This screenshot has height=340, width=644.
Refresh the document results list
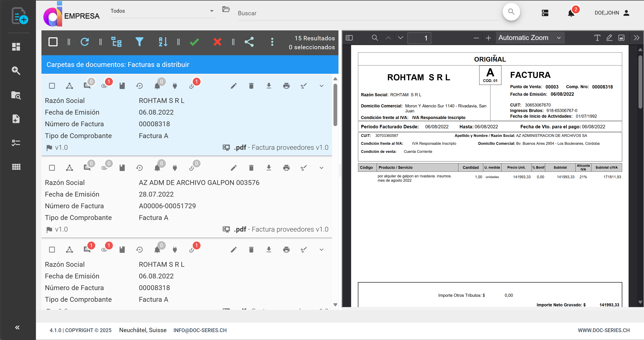85,42
